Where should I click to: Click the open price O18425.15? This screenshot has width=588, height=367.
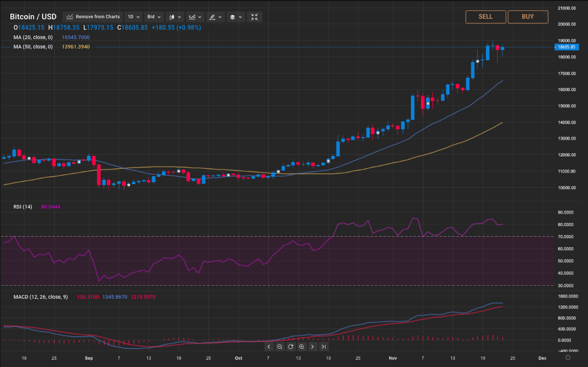(x=29, y=28)
